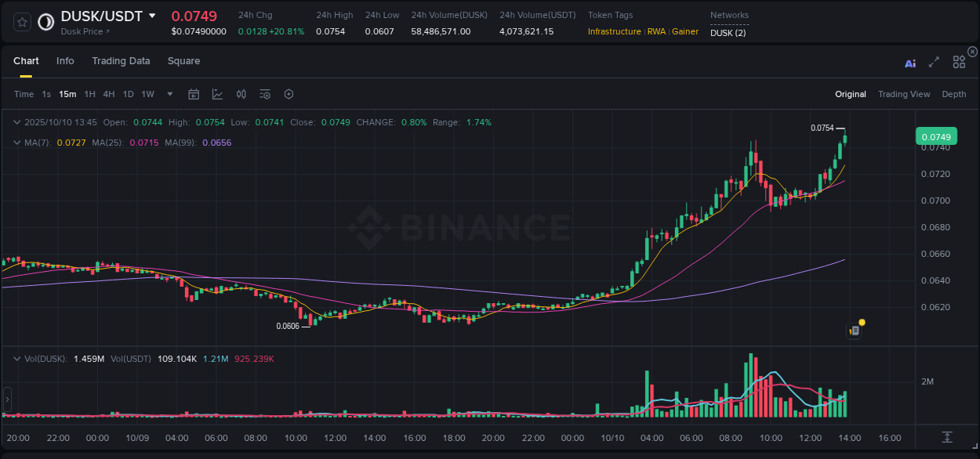
Task: Launch the Ai chart analysis icon
Action: 910,63
